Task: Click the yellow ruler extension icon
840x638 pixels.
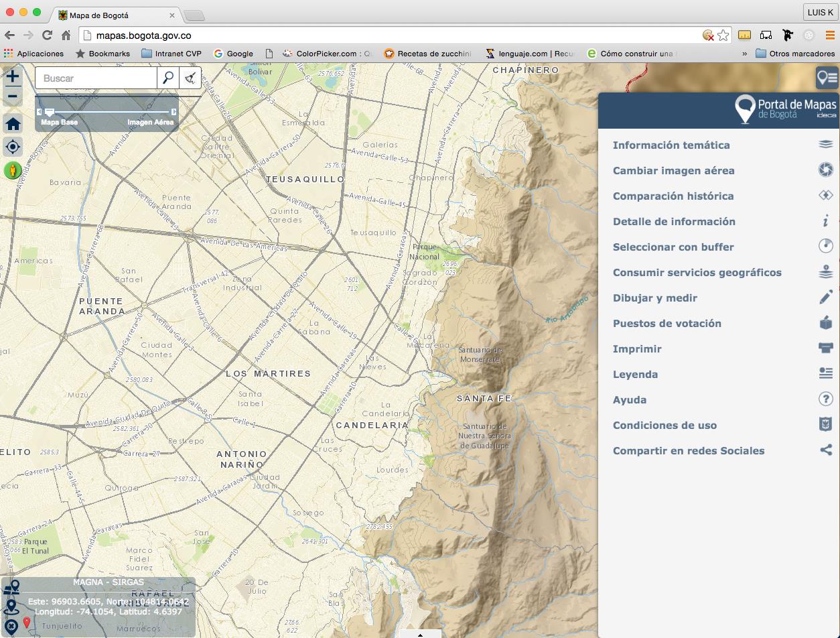Action: (x=744, y=35)
